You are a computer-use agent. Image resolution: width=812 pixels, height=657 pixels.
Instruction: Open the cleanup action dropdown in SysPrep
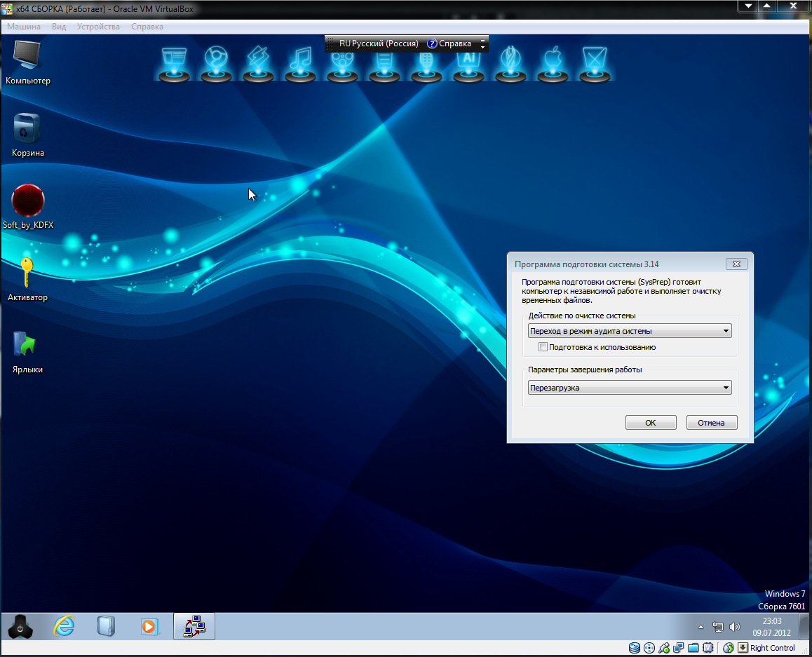[630, 331]
